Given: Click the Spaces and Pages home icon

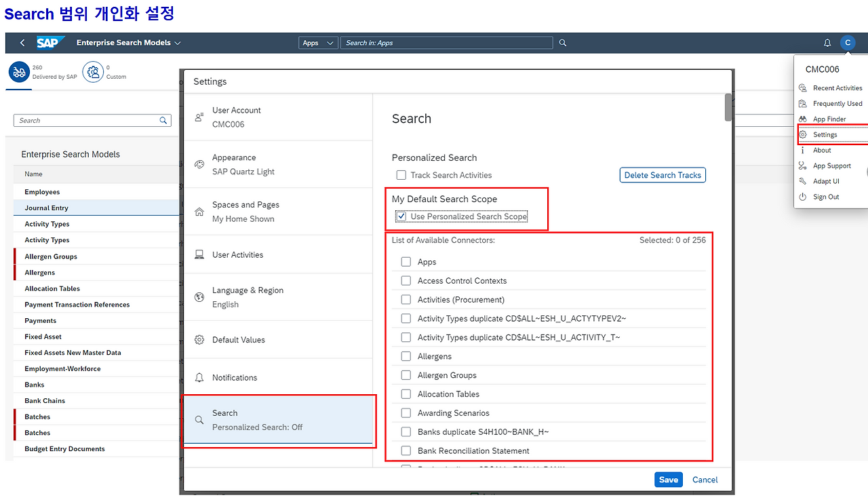Looking at the screenshot, I should [199, 212].
